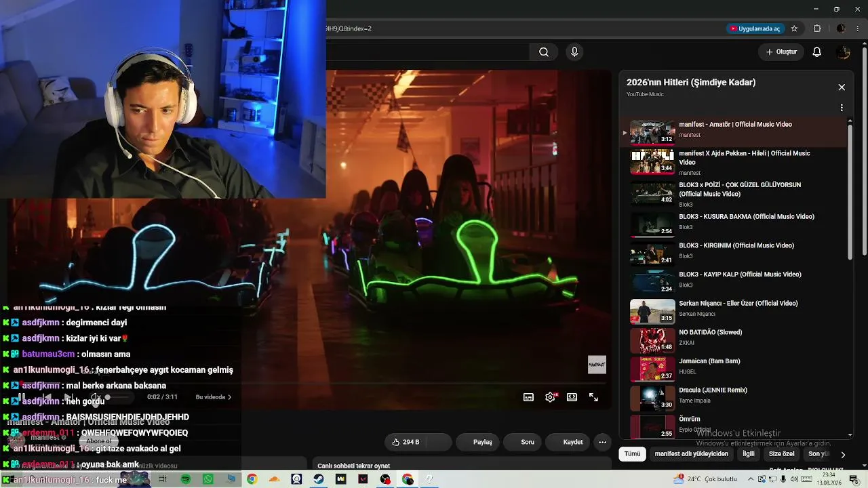
Task: Click Canlı sohbeti tekrar oynat
Action: (x=354, y=466)
